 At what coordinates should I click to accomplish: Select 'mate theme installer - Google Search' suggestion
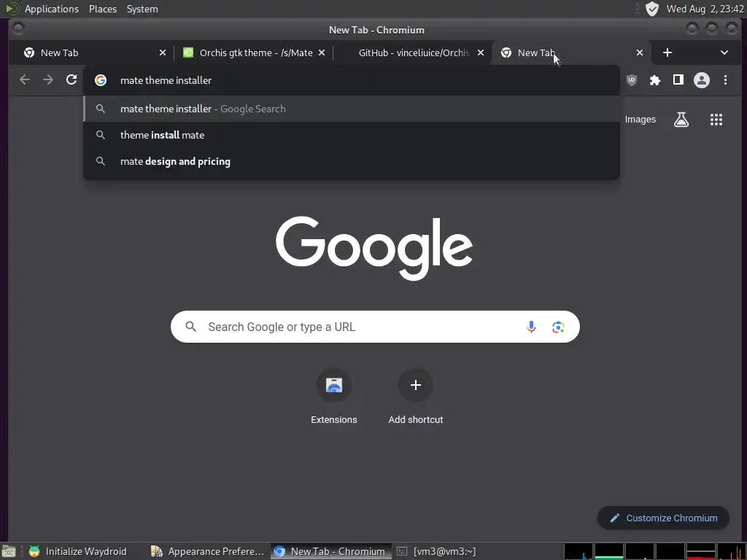pos(352,109)
